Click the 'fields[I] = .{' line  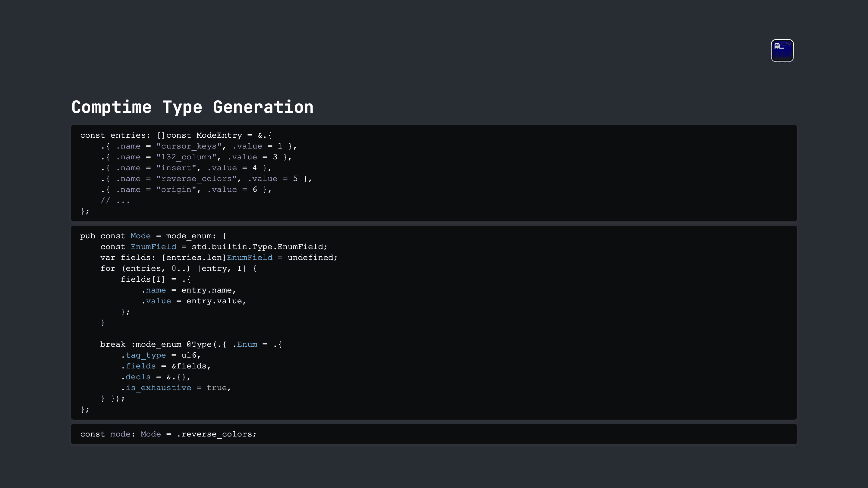point(156,280)
